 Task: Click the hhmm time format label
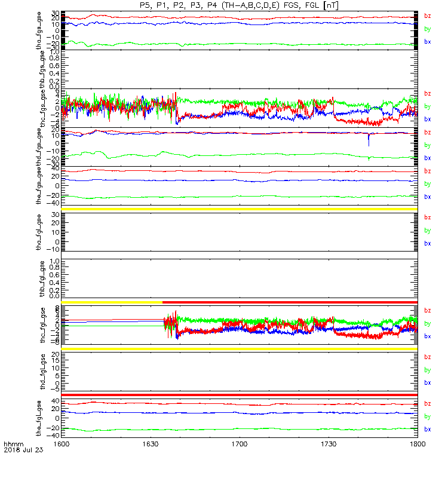14,444
